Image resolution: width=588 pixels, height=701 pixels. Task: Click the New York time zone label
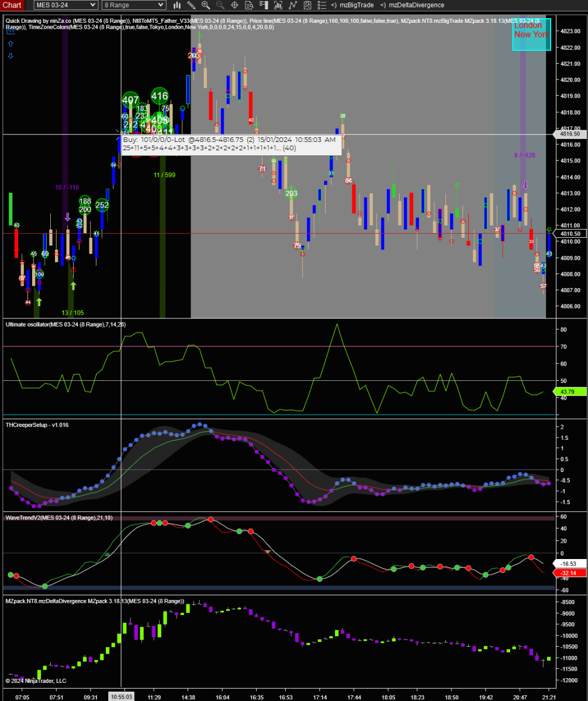tap(531, 34)
